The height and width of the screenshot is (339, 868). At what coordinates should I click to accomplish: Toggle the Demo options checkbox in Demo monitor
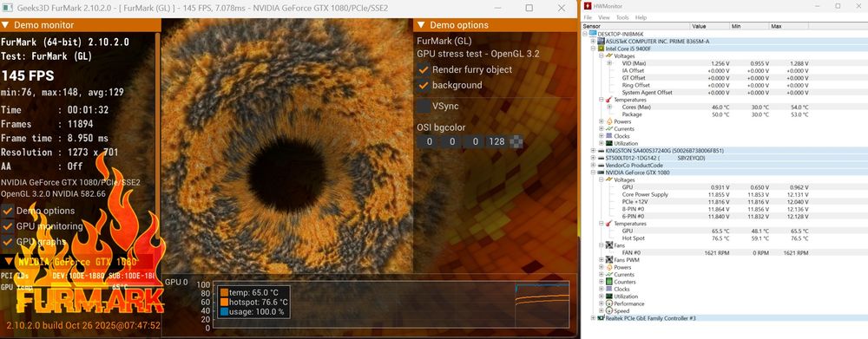click(x=8, y=211)
